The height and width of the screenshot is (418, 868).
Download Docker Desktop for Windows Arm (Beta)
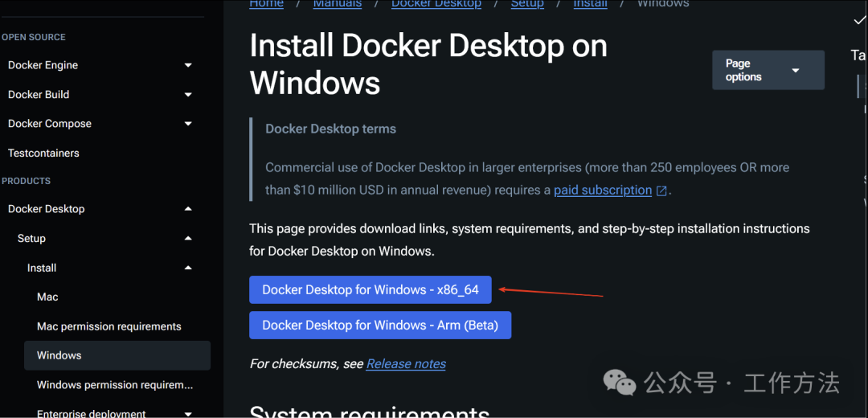coord(380,325)
